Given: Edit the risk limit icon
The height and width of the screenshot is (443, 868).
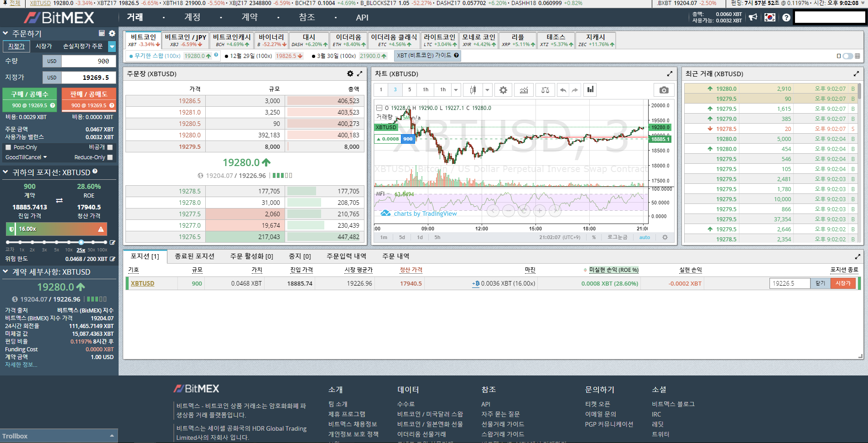Looking at the screenshot, I should click(113, 259).
